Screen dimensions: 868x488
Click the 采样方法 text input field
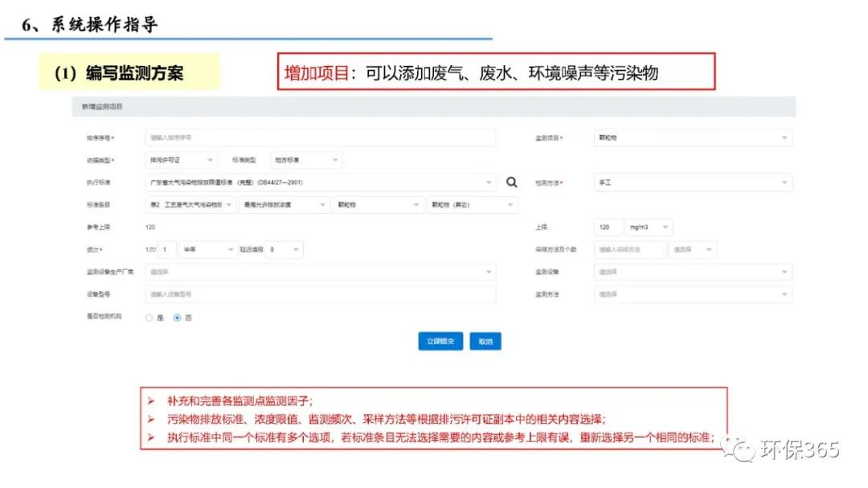(629, 250)
